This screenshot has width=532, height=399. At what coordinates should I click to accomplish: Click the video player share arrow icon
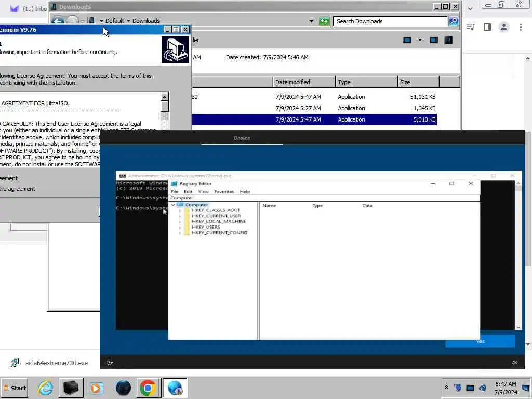point(109,363)
